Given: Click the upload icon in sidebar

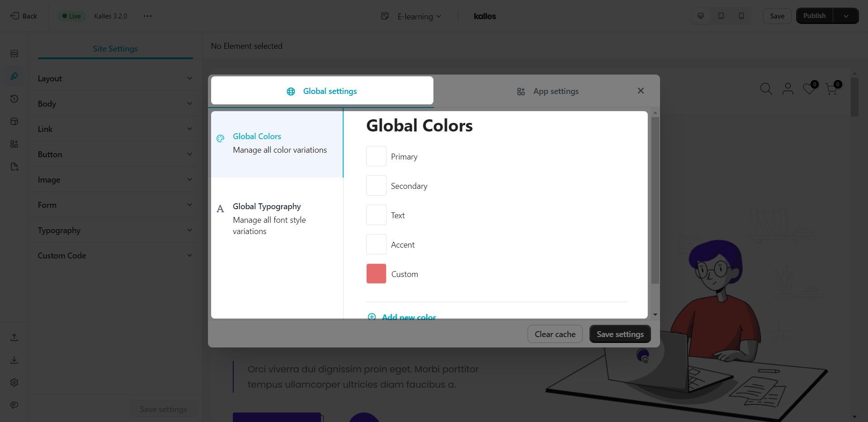Looking at the screenshot, I should tap(14, 337).
